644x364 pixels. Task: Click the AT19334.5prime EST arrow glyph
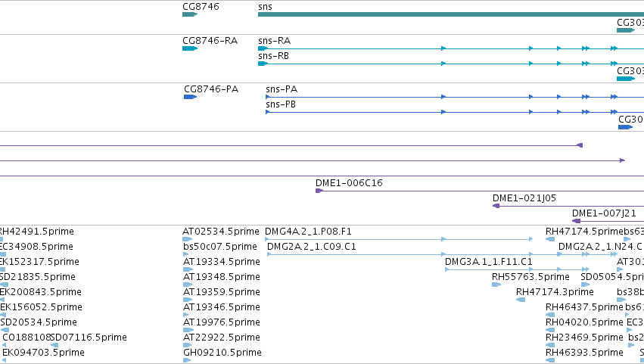click(x=188, y=269)
